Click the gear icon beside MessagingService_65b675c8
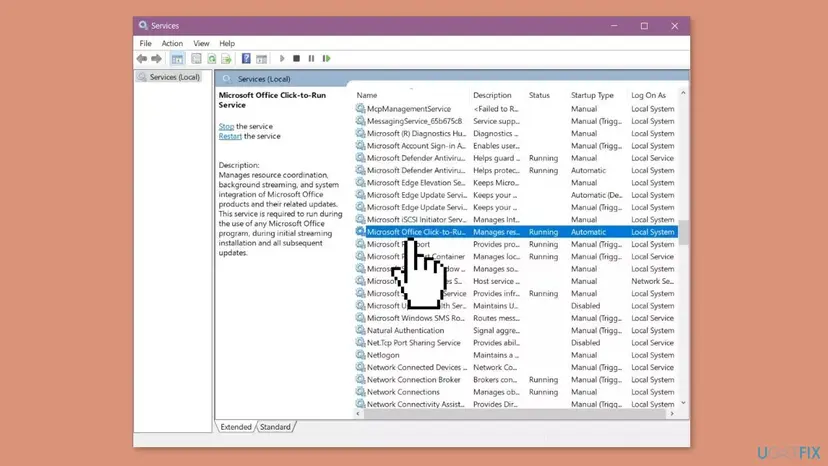The width and height of the screenshot is (828, 466). [360, 121]
